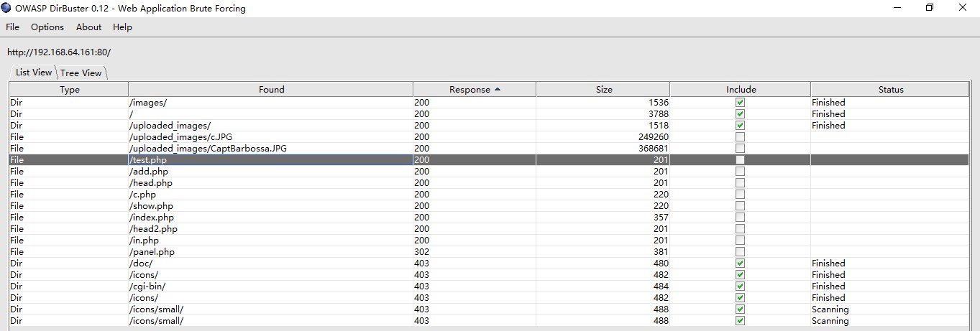Sort by the Include column header
The width and height of the screenshot is (980, 331).
tap(741, 90)
